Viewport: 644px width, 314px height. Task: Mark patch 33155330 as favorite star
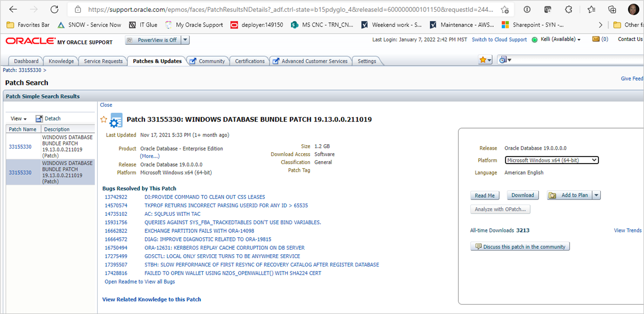pos(104,120)
